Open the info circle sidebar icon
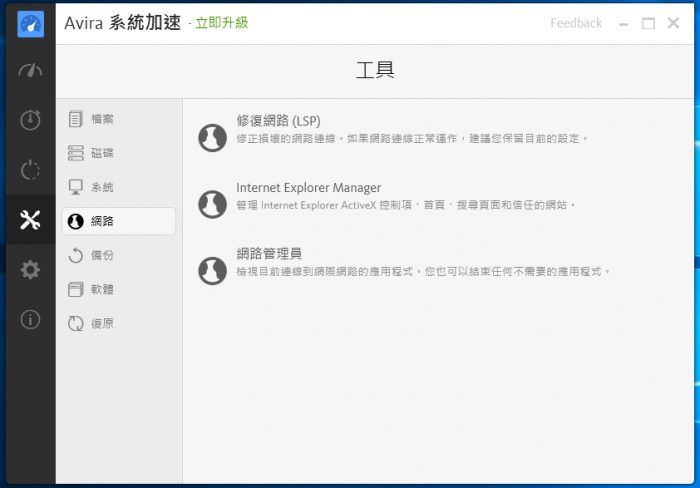 click(30, 320)
